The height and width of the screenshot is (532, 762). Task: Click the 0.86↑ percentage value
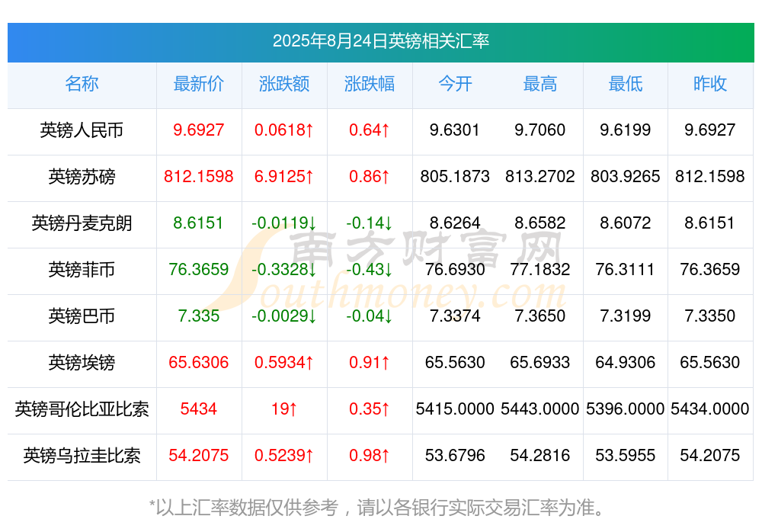(370, 176)
